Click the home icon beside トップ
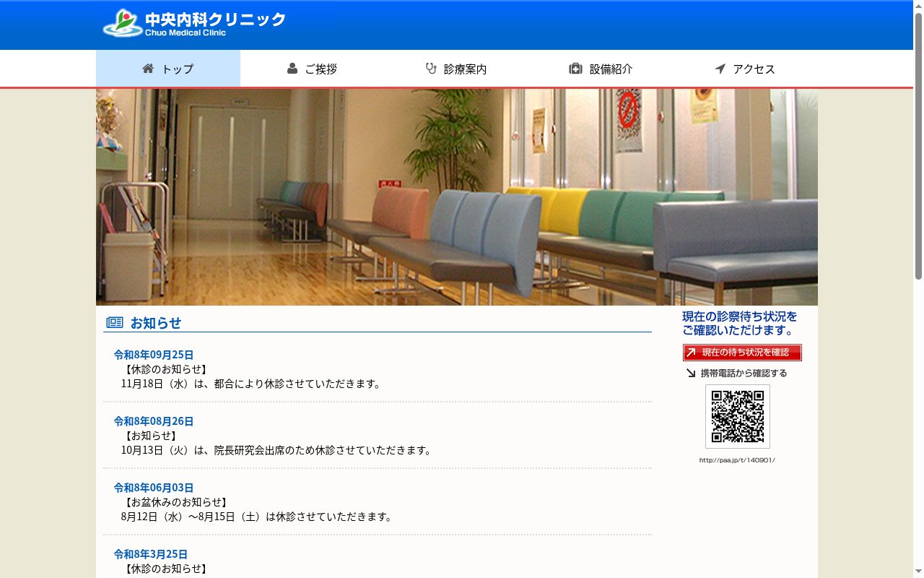The height and width of the screenshot is (578, 924). click(148, 69)
